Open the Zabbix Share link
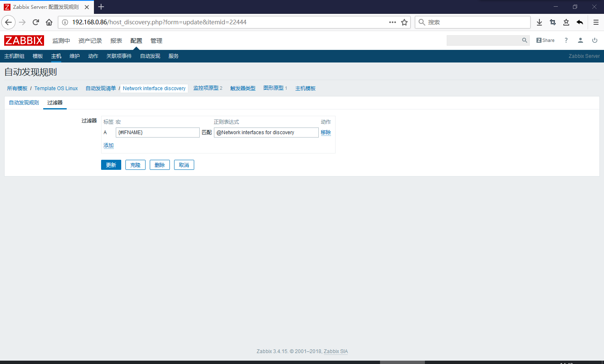The height and width of the screenshot is (364, 604). (x=545, y=40)
